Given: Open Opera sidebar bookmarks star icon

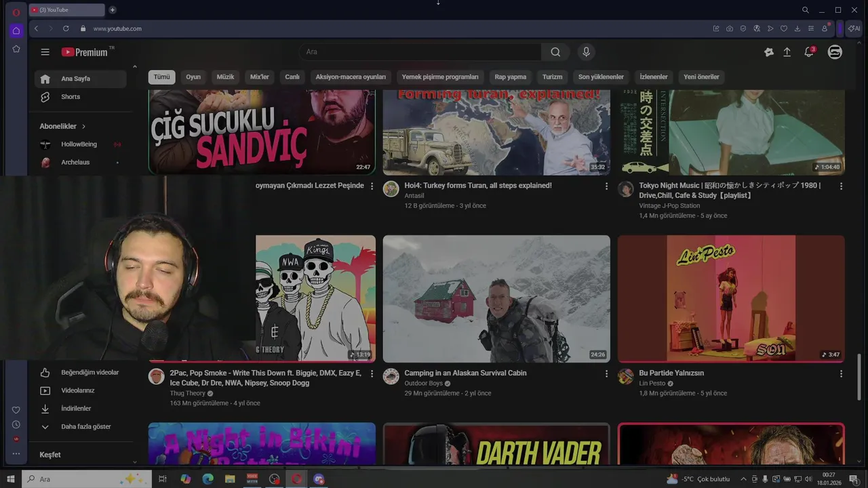Looking at the screenshot, I should tap(16, 49).
